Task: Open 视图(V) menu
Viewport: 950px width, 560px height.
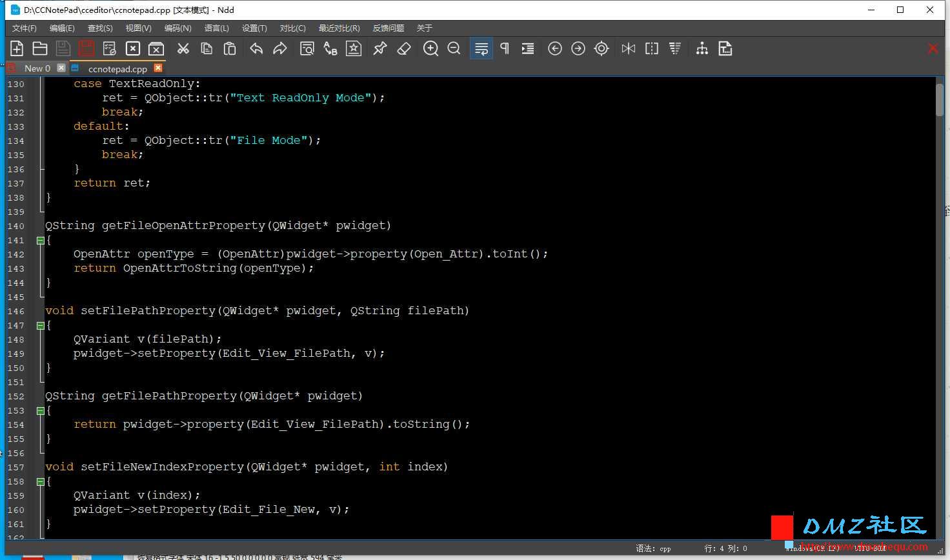Action: pyautogui.click(x=138, y=28)
